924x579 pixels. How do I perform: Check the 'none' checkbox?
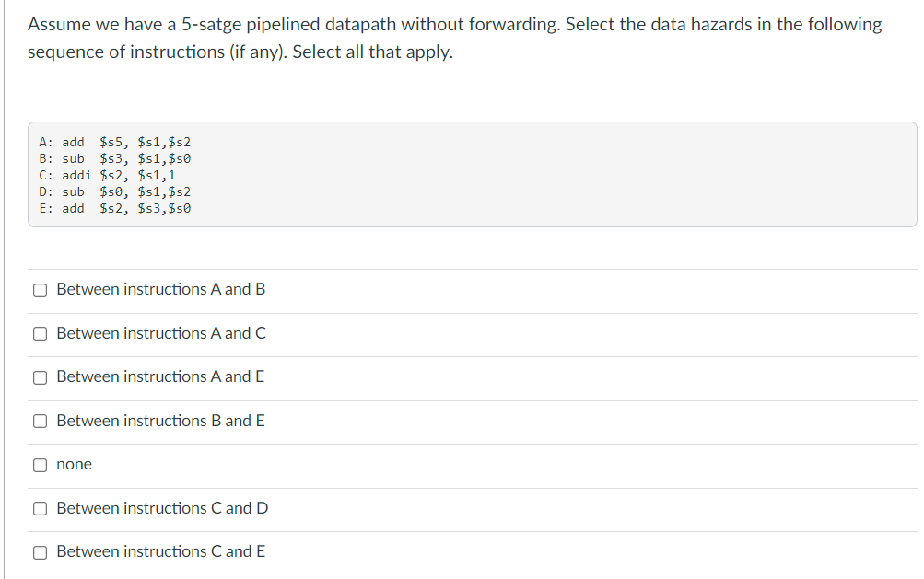pyautogui.click(x=41, y=465)
